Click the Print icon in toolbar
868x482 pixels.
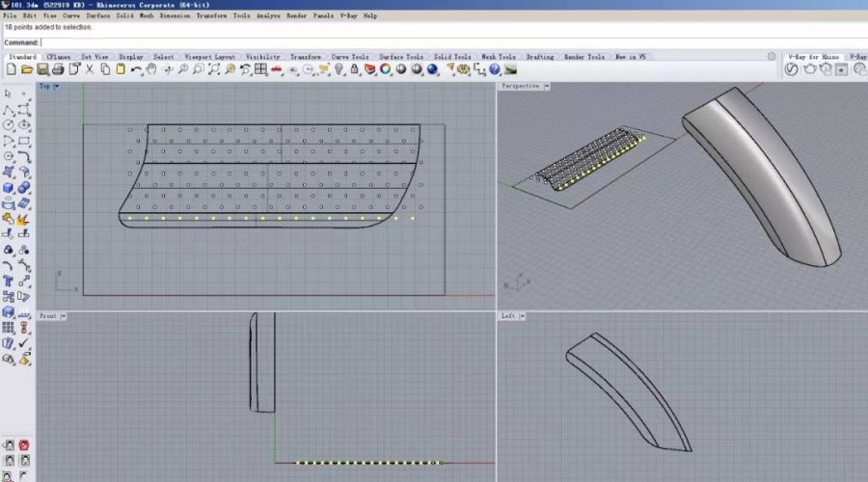pyautogui.click(x=58, y=69)
